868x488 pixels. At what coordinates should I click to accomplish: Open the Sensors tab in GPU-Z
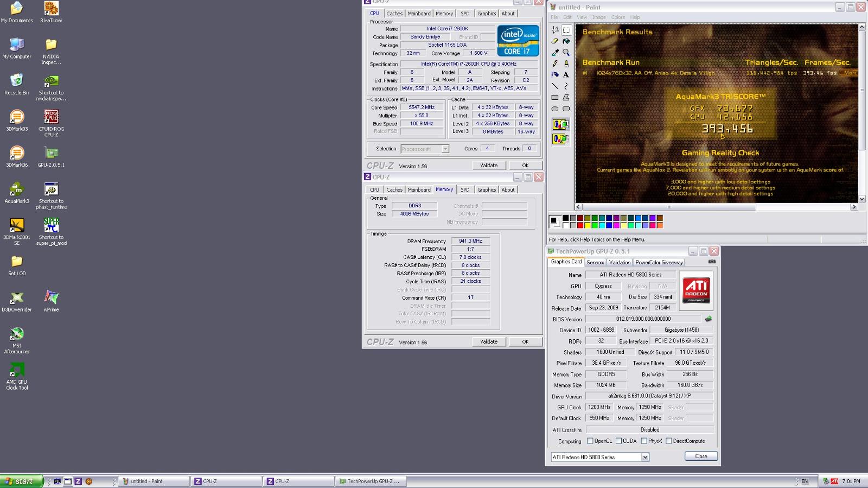click(595, 262)
